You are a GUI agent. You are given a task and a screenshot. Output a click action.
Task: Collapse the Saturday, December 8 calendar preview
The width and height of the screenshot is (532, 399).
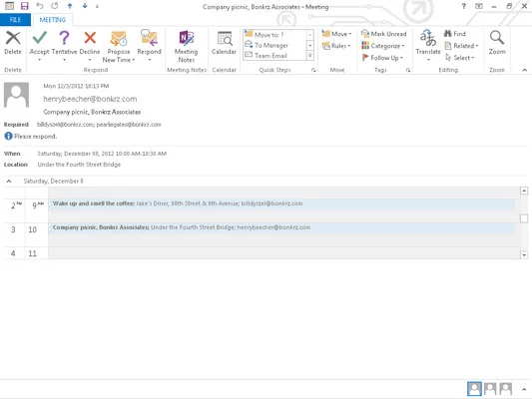coord(9,182)
